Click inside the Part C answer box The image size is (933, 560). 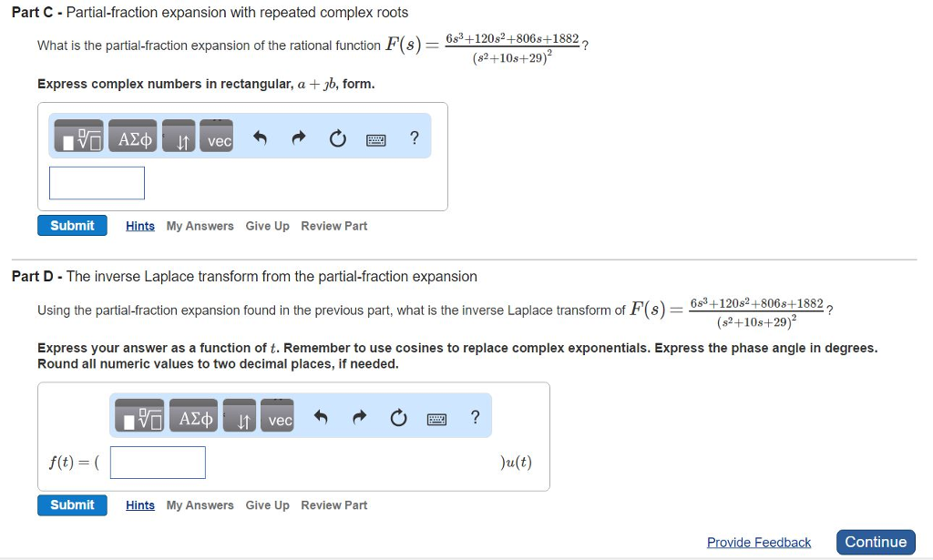96,182
